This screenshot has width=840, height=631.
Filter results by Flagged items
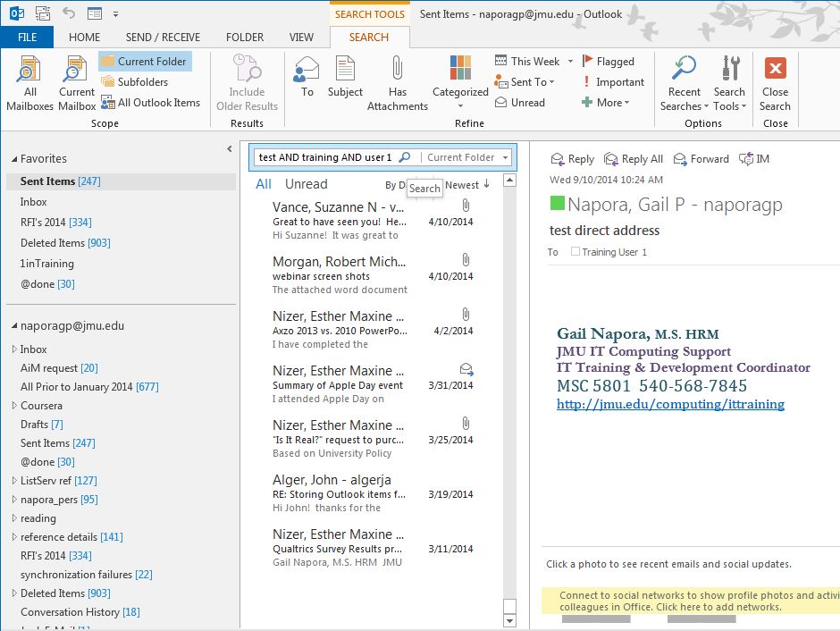click(x=608, y=62)
